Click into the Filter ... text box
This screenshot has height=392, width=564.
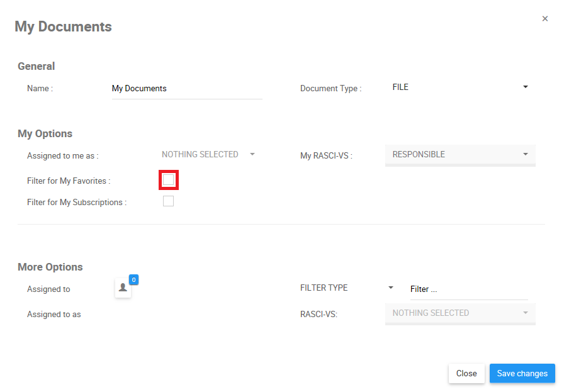468,289
